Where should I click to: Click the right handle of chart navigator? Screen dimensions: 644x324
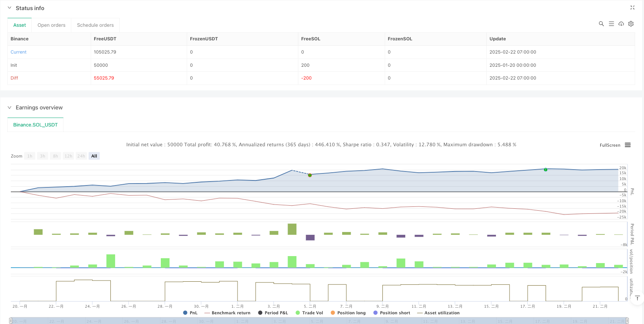click(627, 321)
